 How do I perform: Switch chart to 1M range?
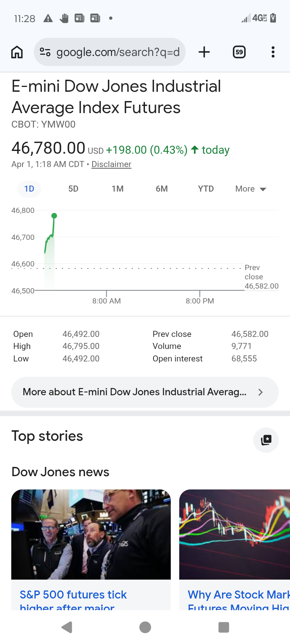click(x=118, y=189)
